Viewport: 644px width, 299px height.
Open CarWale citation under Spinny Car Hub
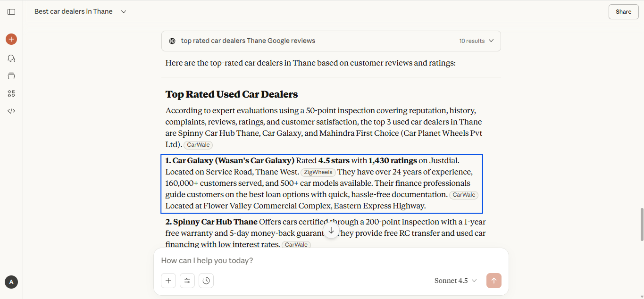(296, 245)
